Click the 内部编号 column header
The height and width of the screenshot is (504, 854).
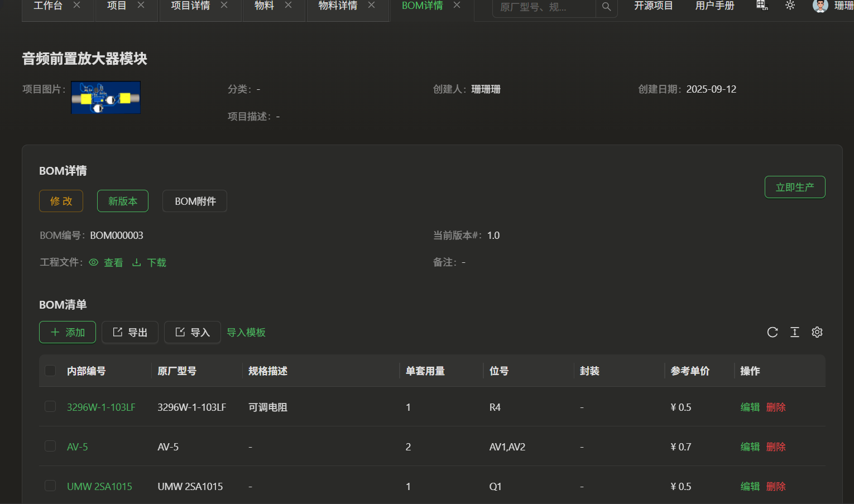(x=87, y=371)
